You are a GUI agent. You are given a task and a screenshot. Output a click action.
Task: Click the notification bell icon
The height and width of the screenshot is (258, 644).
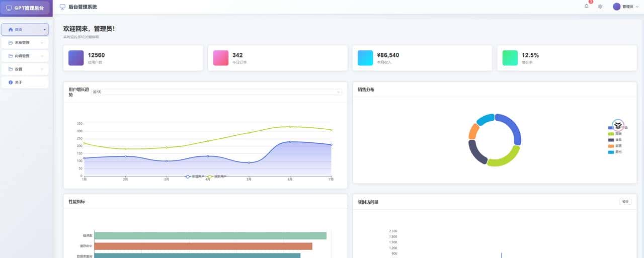pyautogui.click(x=586, y=7)
